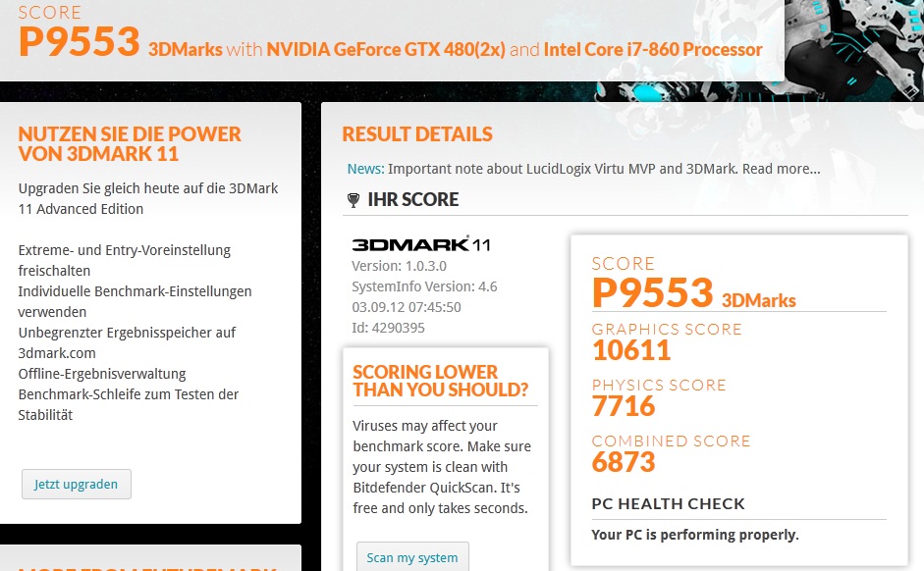Viewport: 924px width, 571px height.
Task: Click the Scan my system button
Action: 412,557
